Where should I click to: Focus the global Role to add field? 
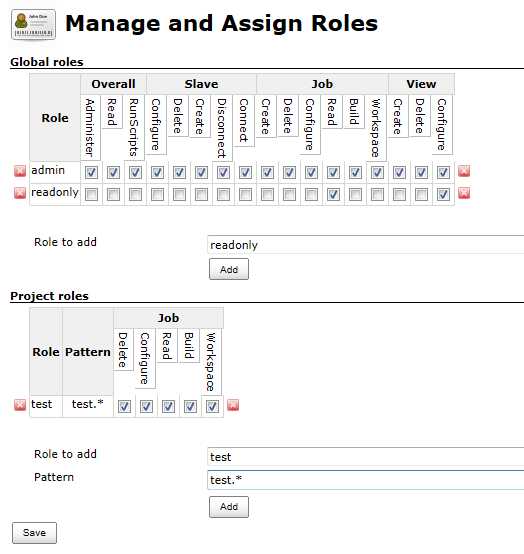366,244
